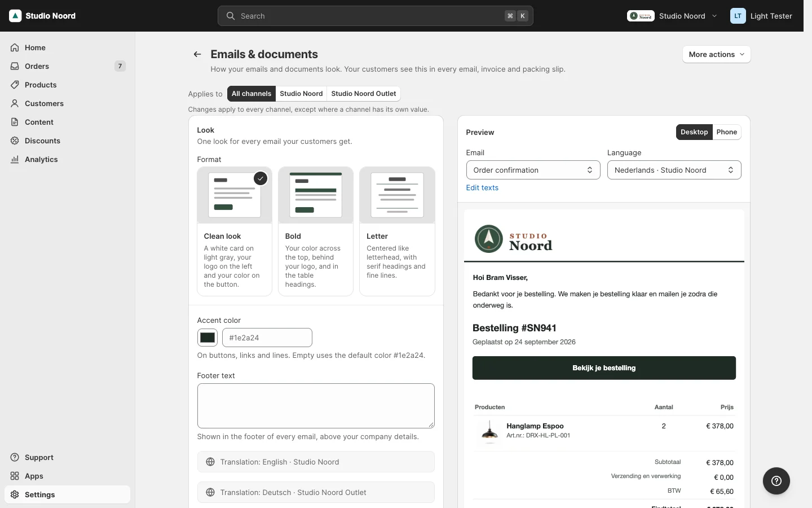The width and height of the screenshot is (812, 508).
Task: Click the search magnifier icon
Action: [x=231, y=16]
